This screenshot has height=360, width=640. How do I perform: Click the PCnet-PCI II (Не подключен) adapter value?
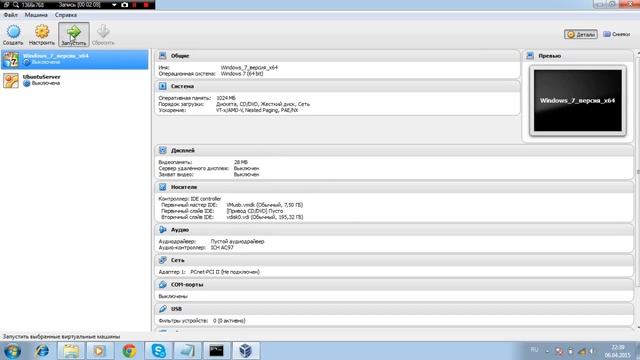click(224, 272)
